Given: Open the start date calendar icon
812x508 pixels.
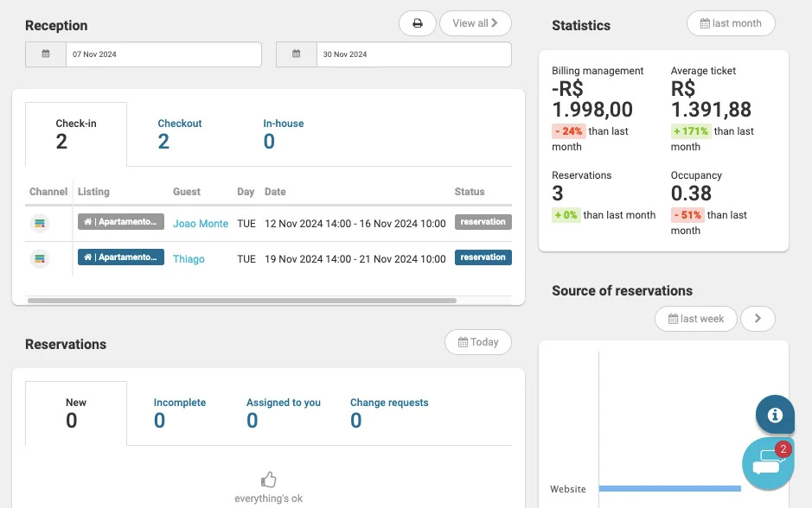Looking at the screenshot, I should [x=46, y=54].
